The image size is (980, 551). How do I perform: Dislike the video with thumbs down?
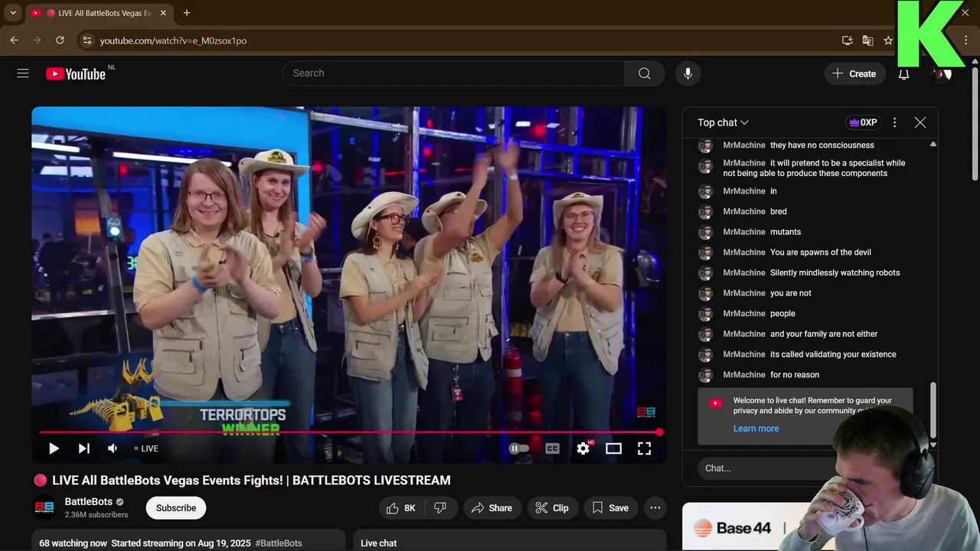440,508
